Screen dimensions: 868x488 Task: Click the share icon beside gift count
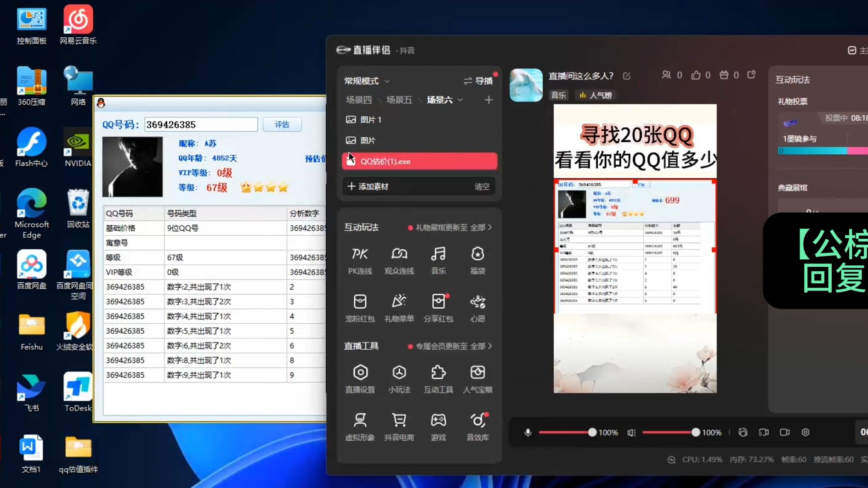point(752,75)
